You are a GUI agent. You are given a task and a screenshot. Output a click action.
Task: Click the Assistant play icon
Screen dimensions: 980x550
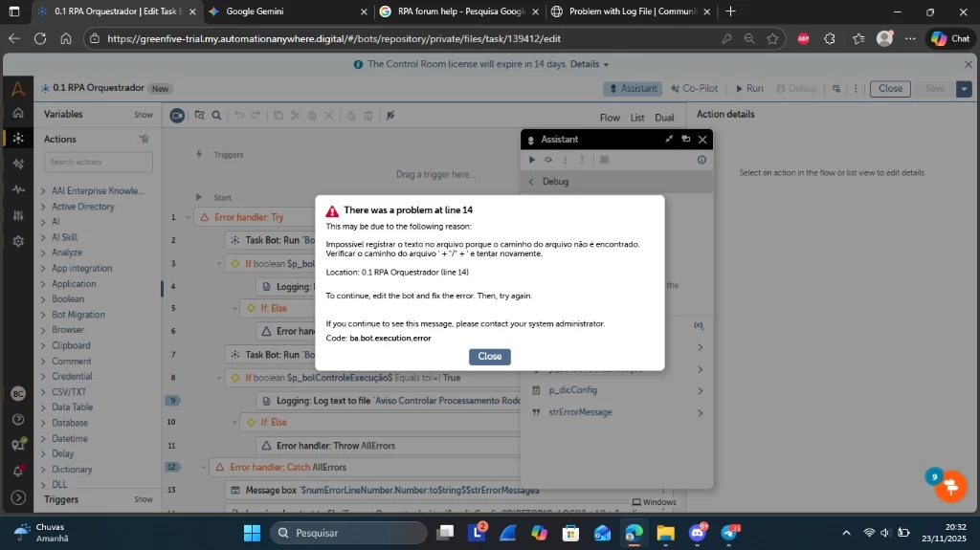[532, 160]
